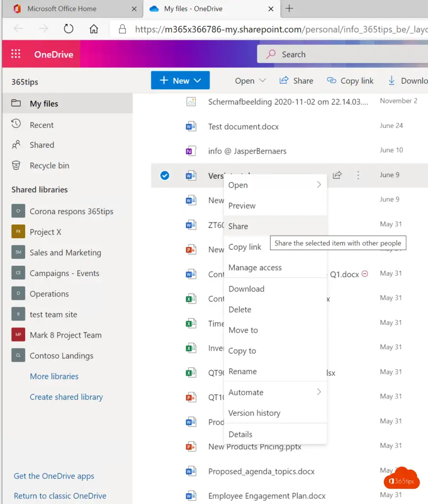Click the image icon of Schermafbeelding file
This screenshot has width=428, height=504.
tap(191, 102)
